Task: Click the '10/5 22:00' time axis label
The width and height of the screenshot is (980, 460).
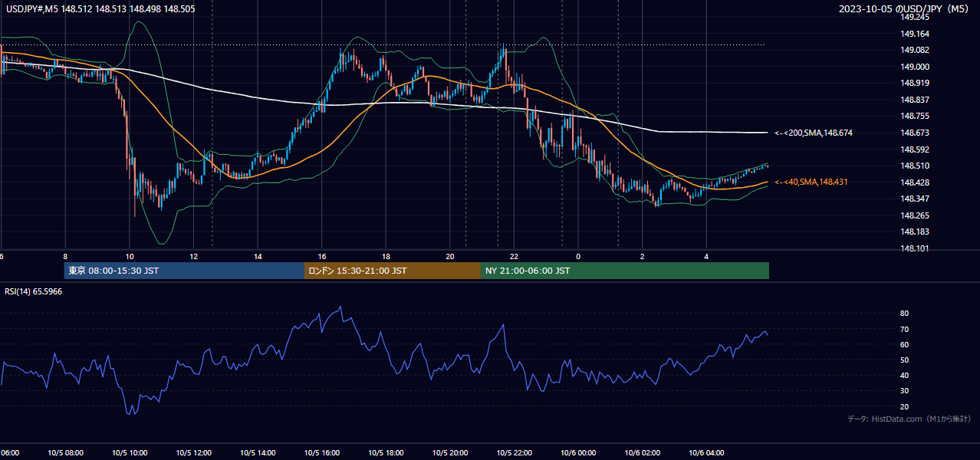Action: click(514, 453)
